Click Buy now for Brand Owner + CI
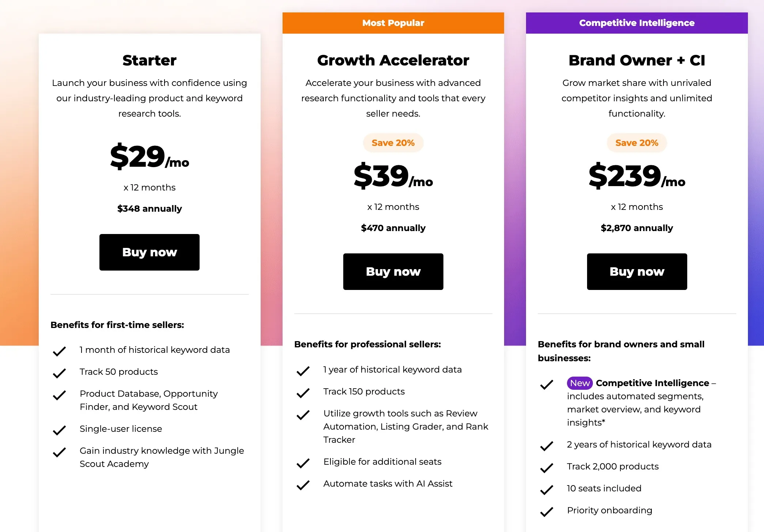 636,271
